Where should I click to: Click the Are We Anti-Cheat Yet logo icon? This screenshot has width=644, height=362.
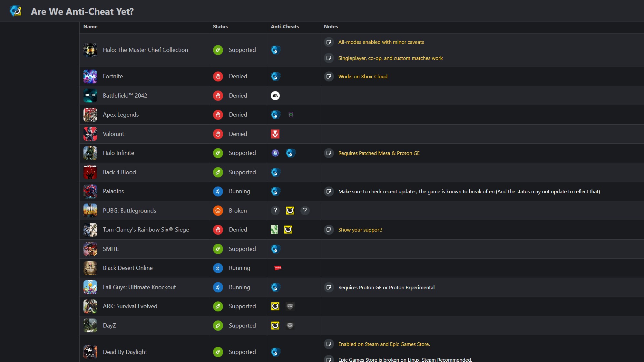point(15,11)
